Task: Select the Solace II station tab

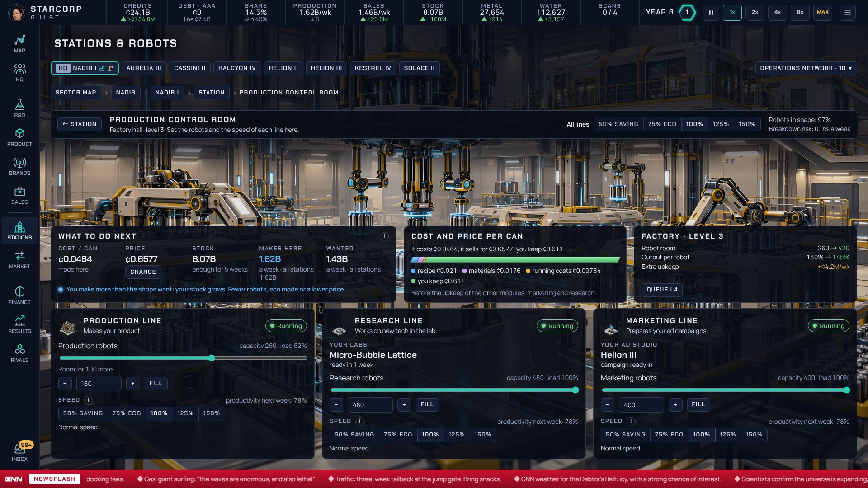Action: [x=419, y=68]
